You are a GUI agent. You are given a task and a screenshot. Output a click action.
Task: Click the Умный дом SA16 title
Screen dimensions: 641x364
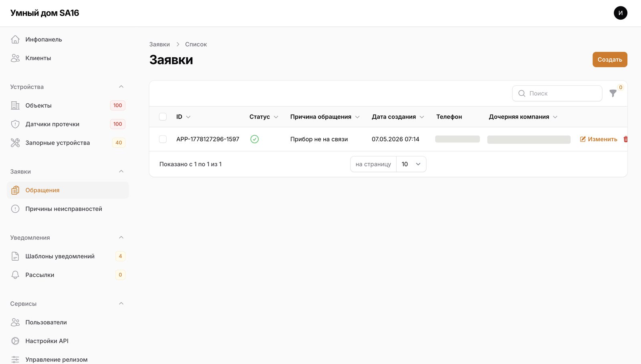[x=44, y=13]
